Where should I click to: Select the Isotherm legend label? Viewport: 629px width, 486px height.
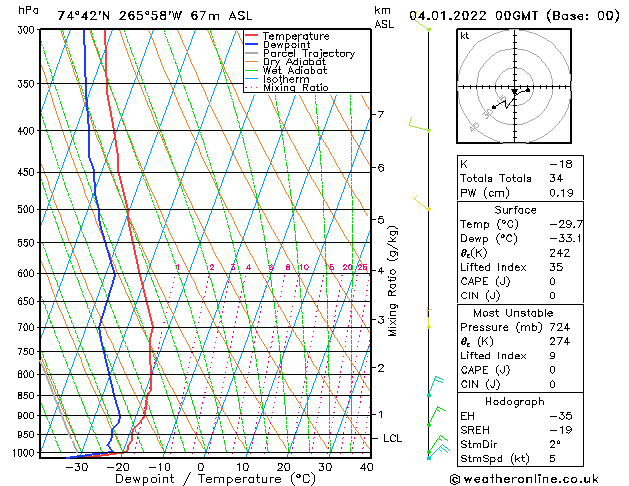coord(286,79)
